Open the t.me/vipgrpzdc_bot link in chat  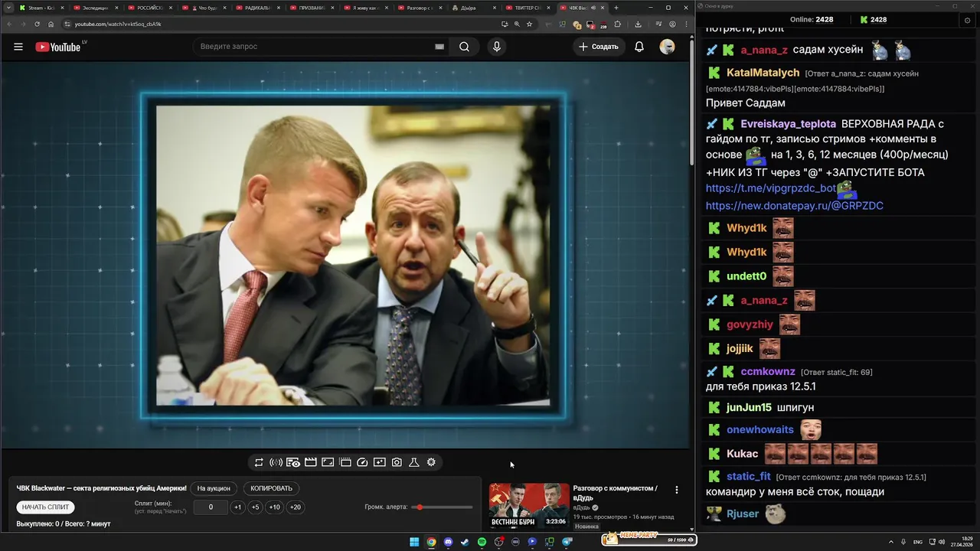(x=771, y=188)
